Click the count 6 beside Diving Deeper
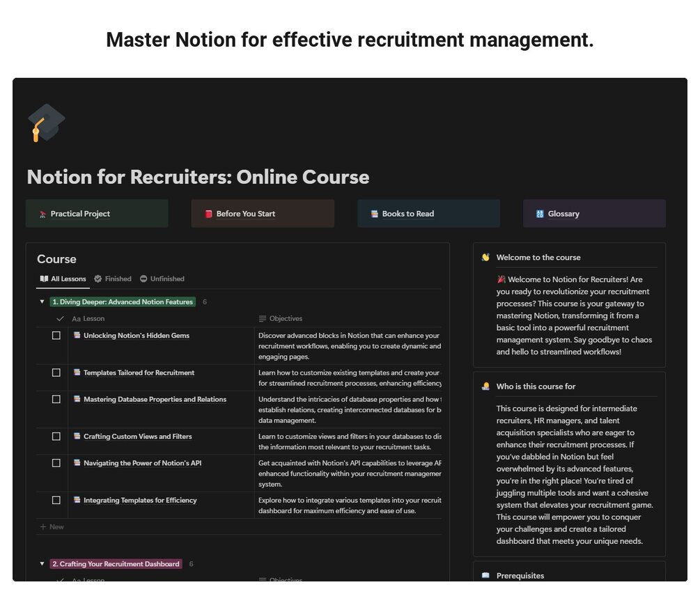This screenshot has height=594, width=700. (x=205, y=302)
